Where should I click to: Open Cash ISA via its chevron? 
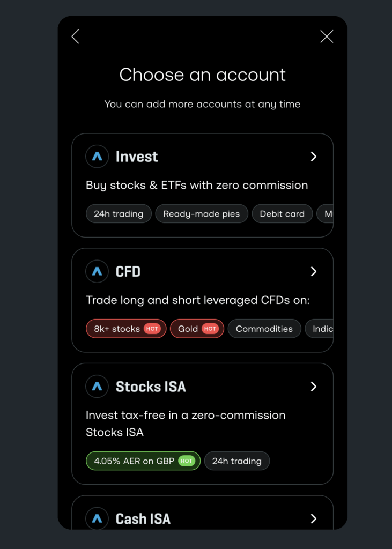pyautogui.click(x=314, y=518)
